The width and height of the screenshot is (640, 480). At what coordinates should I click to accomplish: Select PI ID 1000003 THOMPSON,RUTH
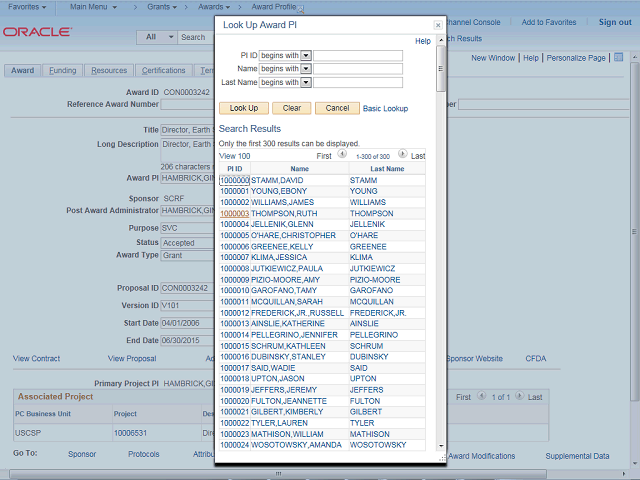pos(234,213)
